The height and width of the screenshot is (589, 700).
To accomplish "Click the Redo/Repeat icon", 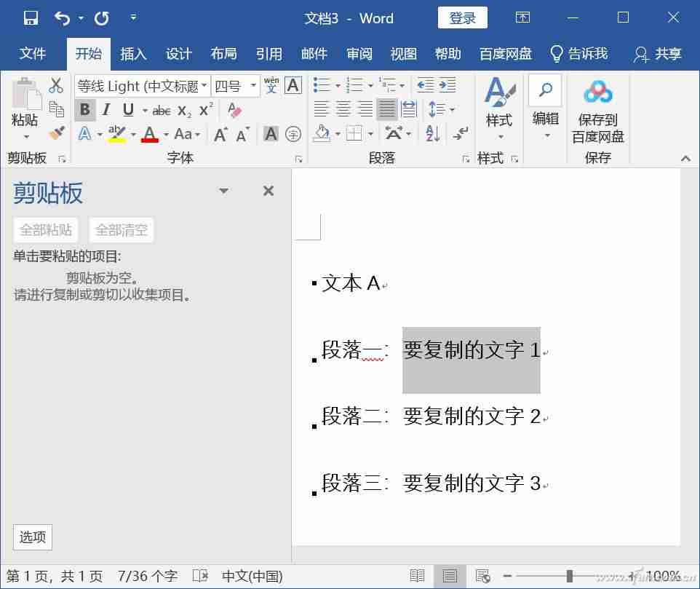I will (102, 18).
